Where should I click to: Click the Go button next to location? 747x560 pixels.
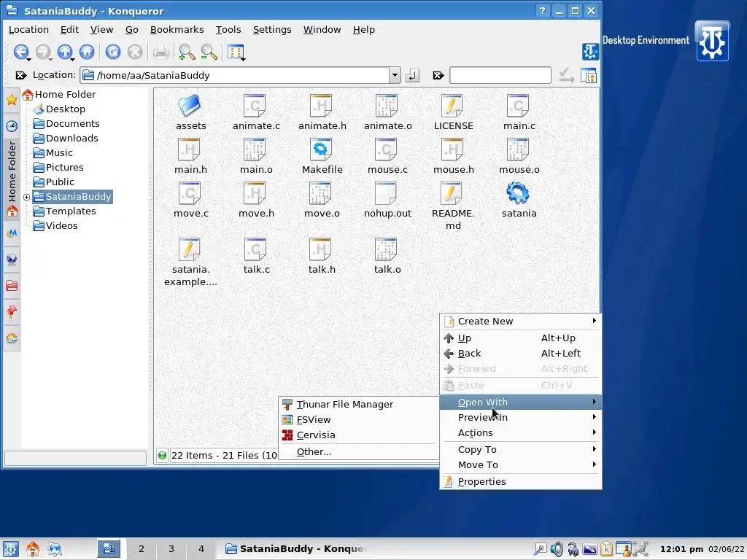(x=412, y=75)
